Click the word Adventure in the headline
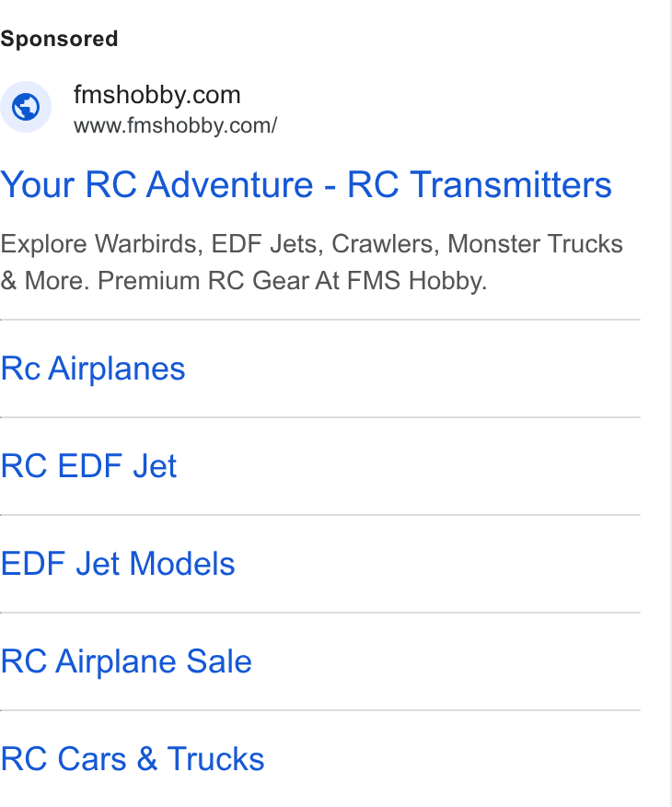This screenshot has width=672, height=807. click(x=230, y=184)
